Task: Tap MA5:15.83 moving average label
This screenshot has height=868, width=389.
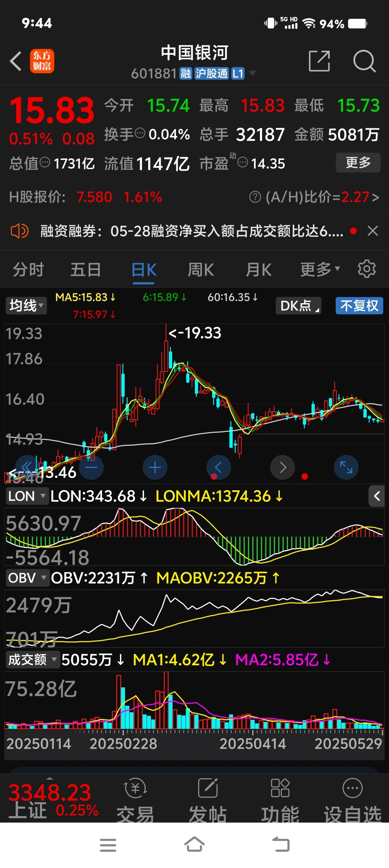Action: coord(85,297)
